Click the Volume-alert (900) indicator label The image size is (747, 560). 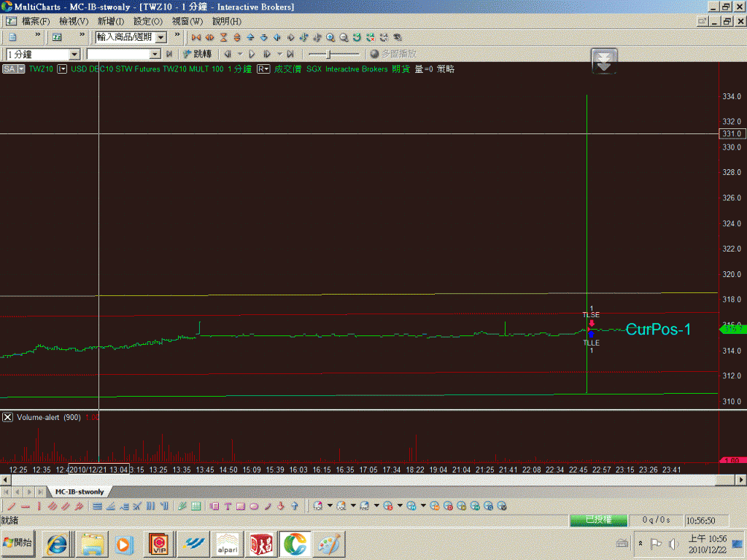click(49, 418)
